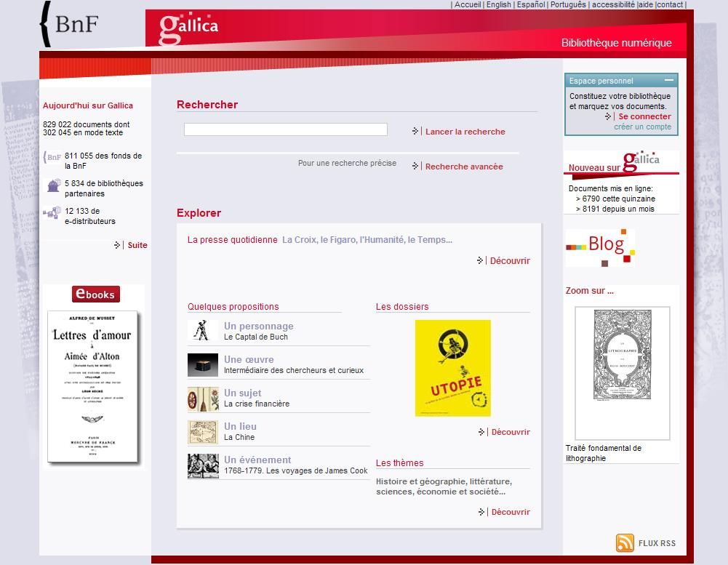Click Histoire et géographie themes text

(x=444, y=486)
